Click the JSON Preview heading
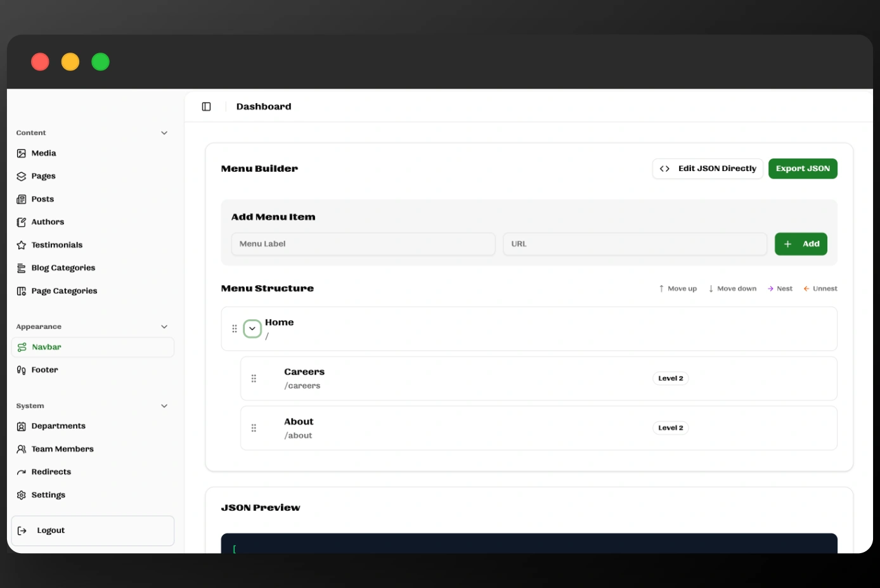Viewport: 880px width, 588px height. coord(261,508)
